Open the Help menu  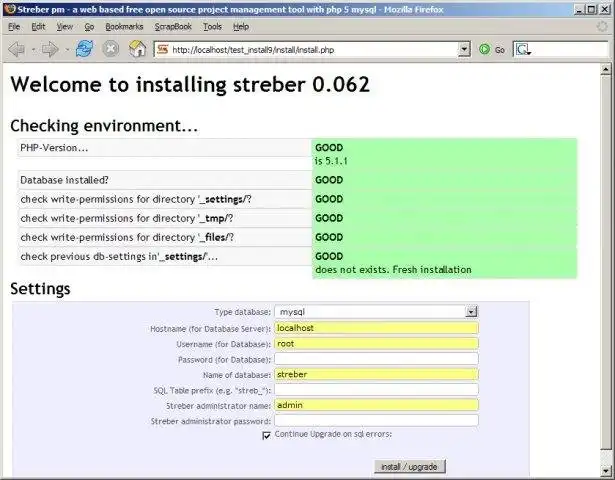click(x=241, y=27)
